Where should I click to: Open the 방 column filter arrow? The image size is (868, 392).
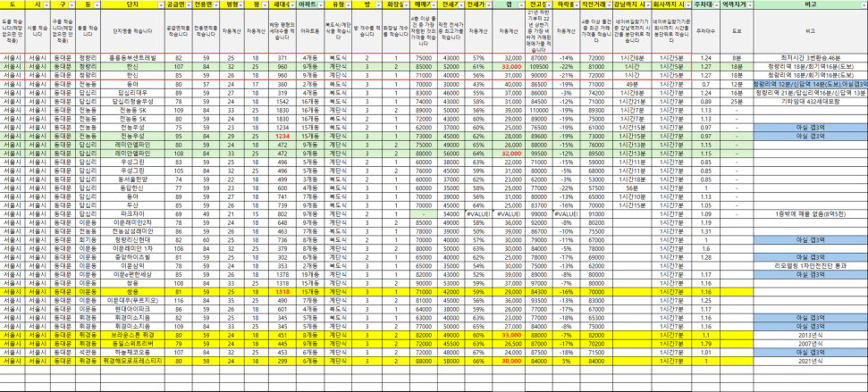(377, 4)
